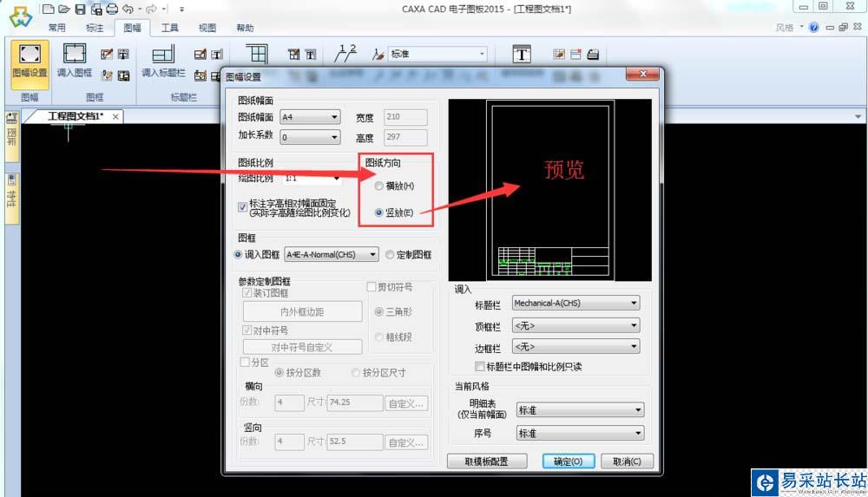Toggle 标题栏中图幅和比例只读 checkbox

click(x=480, y=366)
